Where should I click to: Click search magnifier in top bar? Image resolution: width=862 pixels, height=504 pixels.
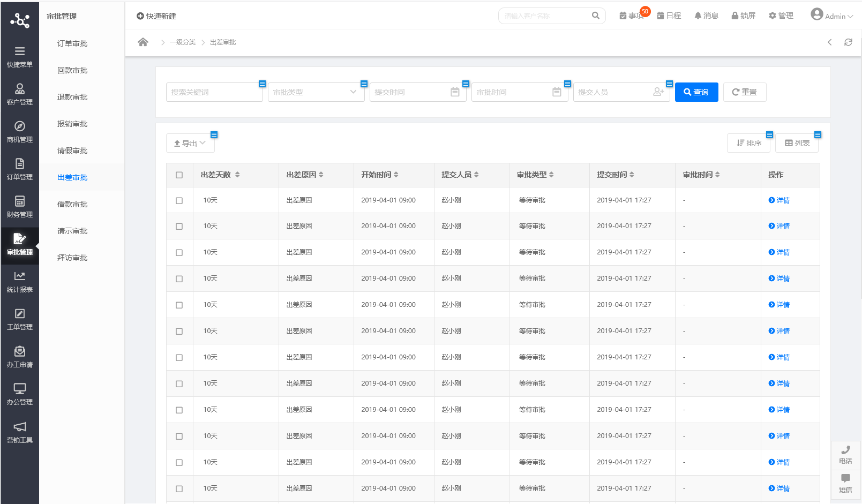(x=596, y=16)
